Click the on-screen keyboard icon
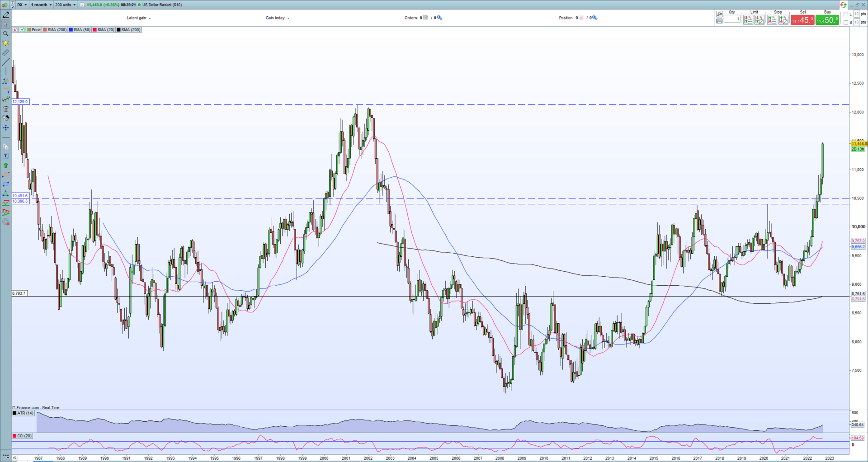 [x=719, y=21]
